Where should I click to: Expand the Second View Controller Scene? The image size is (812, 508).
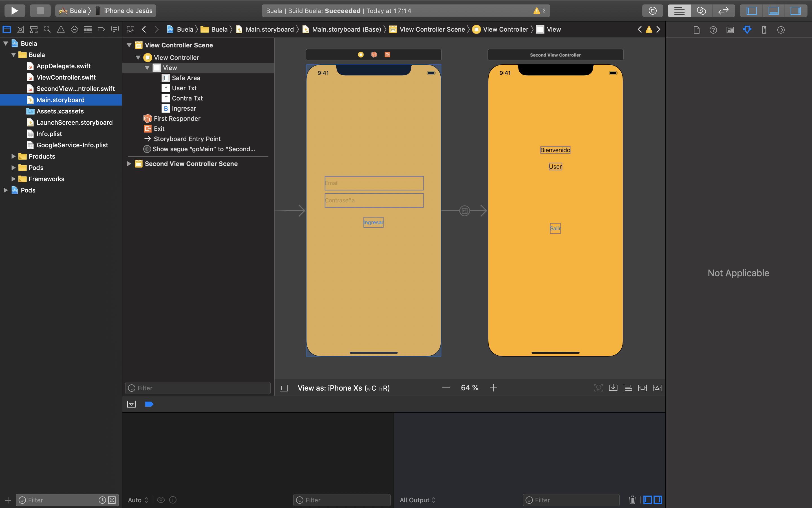[129, 164]
